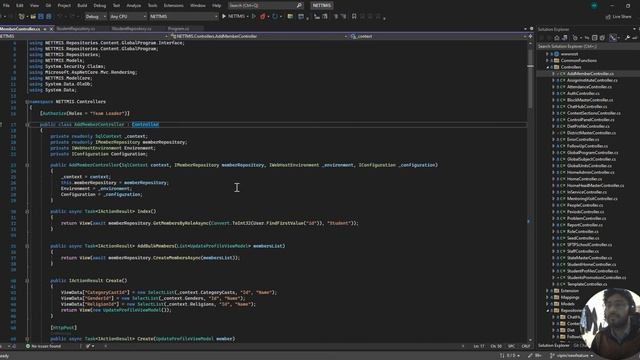Viewport: 640px width, 360px height.
Task: Open the Debug menu
Action: [100, 6]
